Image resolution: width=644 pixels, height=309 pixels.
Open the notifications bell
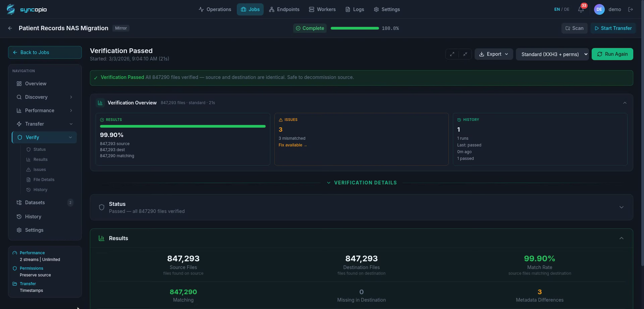(x=581, y=9)
